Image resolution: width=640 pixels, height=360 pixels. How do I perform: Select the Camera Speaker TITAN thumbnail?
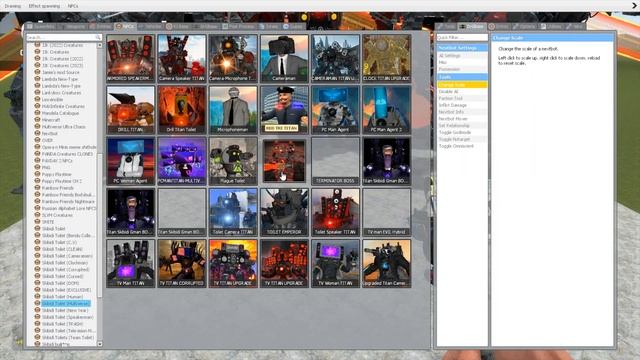pyautogui.click(x=182, y=58)
